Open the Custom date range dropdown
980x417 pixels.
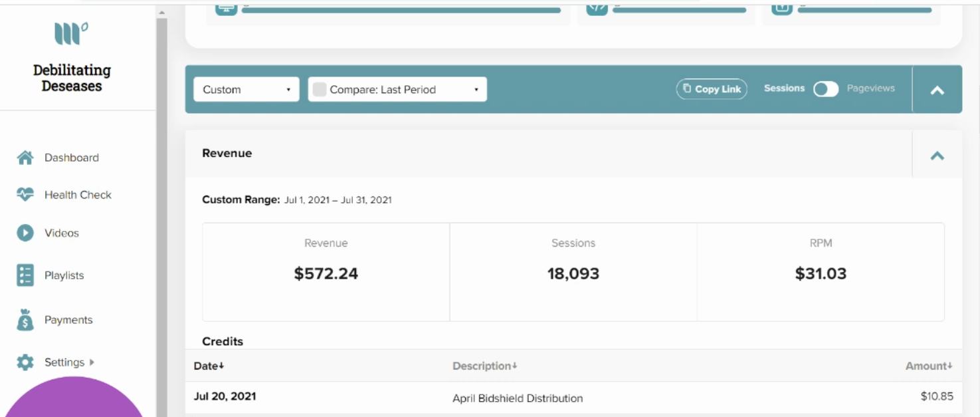[x=246, y=90]
